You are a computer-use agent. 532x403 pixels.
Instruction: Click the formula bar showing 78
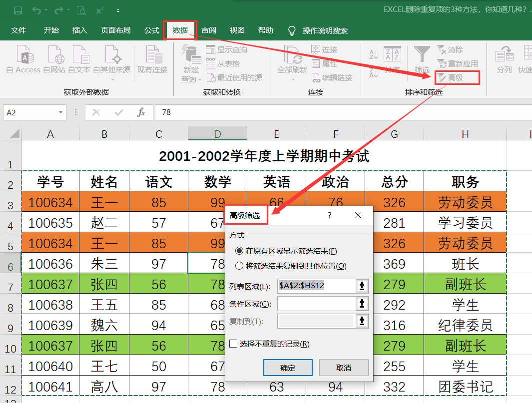[343, 112]
